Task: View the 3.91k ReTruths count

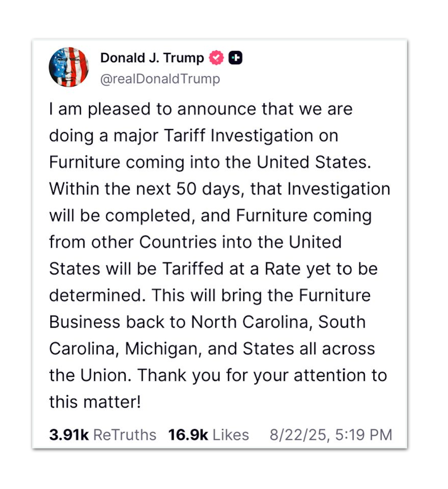Action: (x=69, y=435)
